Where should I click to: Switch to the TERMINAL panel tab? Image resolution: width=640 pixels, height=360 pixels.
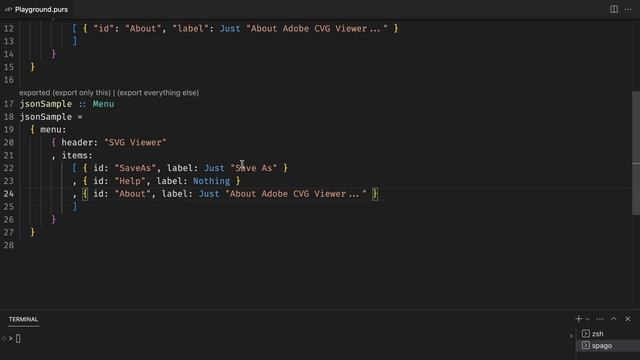coord(23,319)
